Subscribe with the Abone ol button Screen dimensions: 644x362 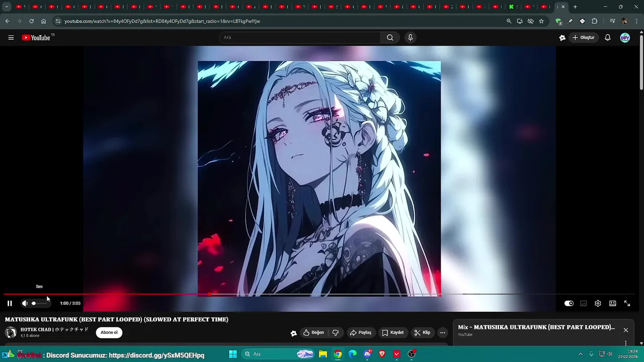pos(109,332)
